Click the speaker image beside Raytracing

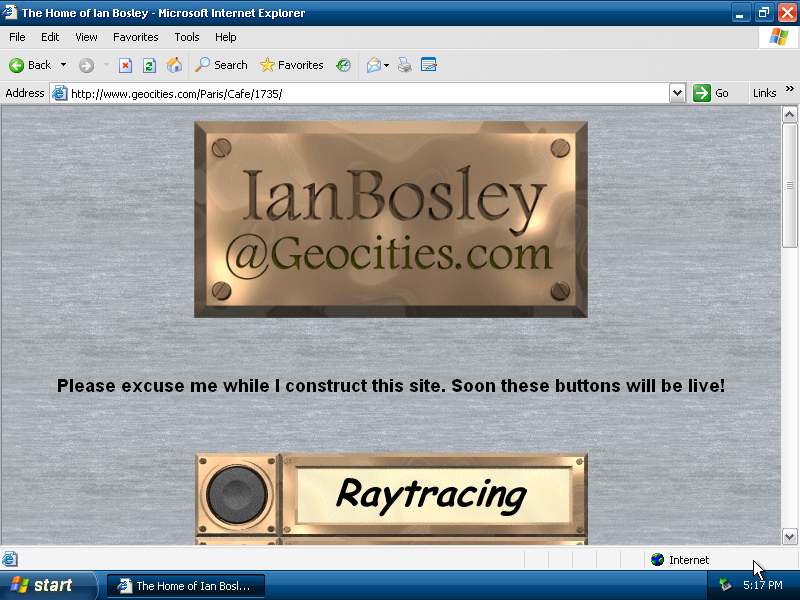(x=237, y=494)
